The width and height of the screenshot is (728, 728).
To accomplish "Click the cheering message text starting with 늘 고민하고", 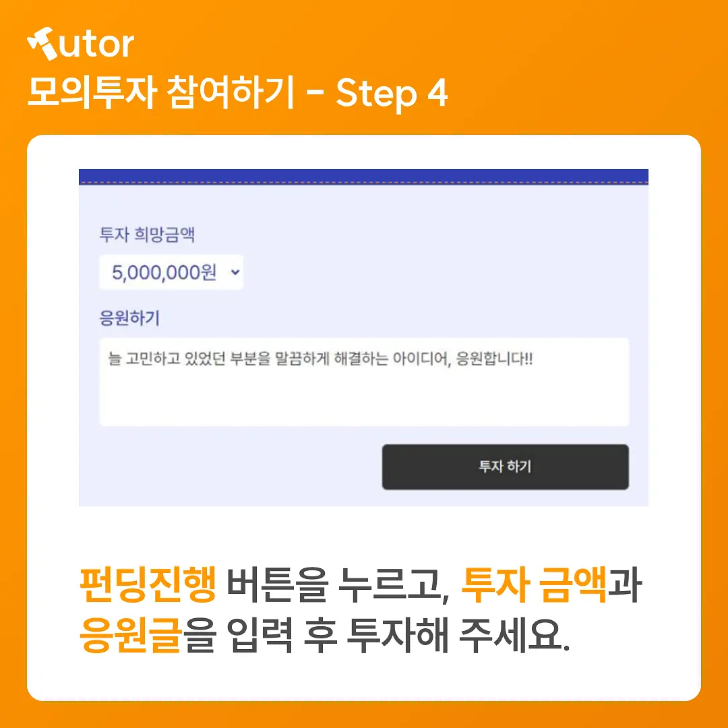I will [x=320, y=359].
